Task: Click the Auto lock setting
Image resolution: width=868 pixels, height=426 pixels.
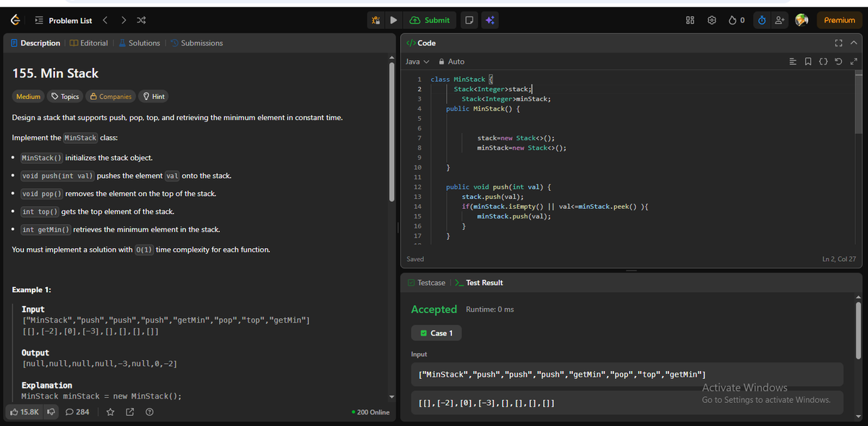Action: [x=452, y=61]
